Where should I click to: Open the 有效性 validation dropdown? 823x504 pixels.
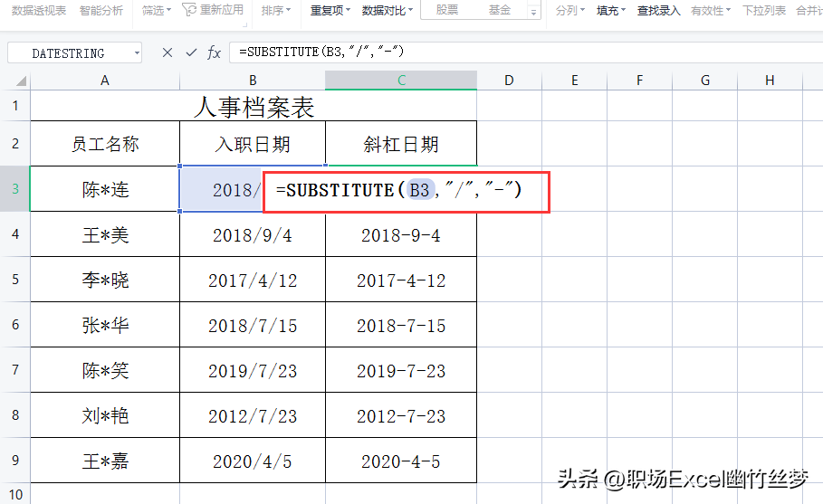[711, 10]
